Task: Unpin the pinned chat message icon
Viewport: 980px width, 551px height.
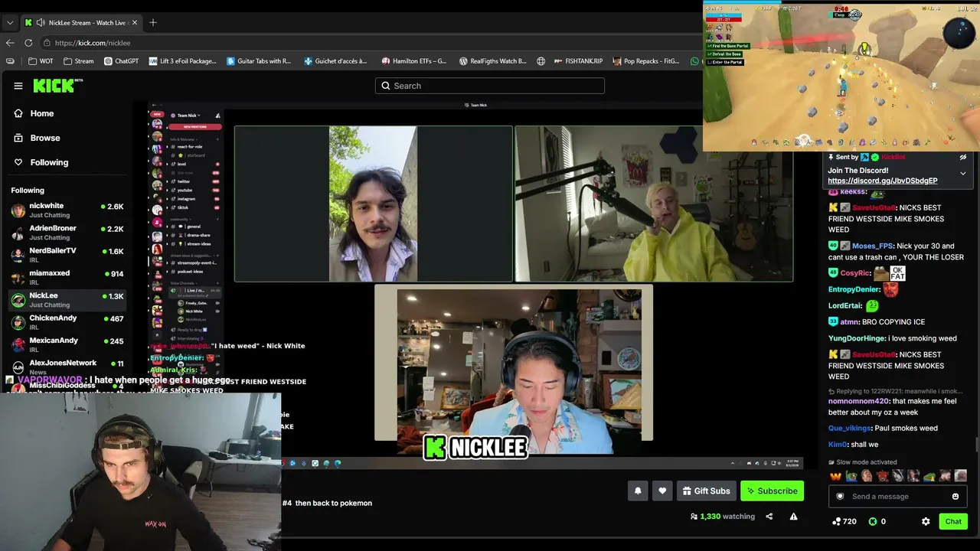Action: (x=962, y=157)
